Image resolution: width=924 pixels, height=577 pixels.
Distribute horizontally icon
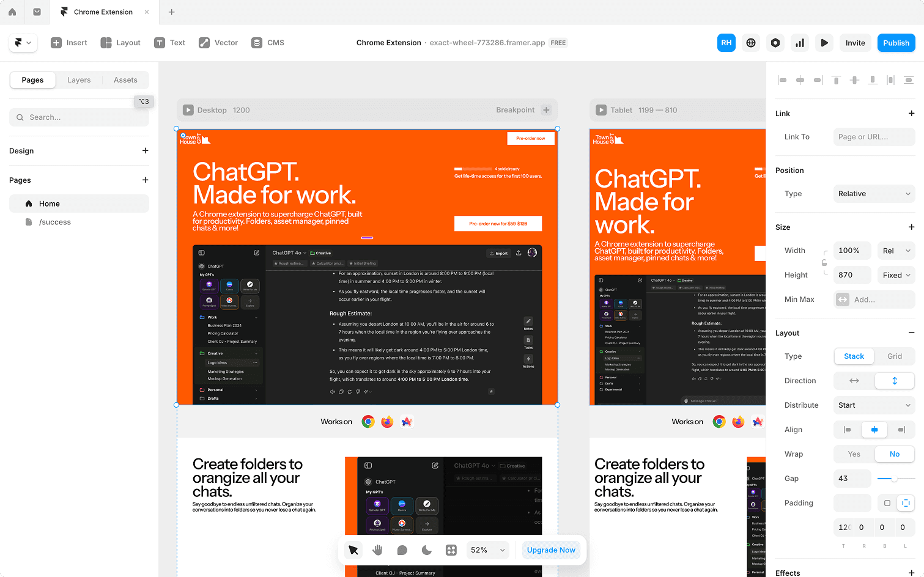(890, 80)
